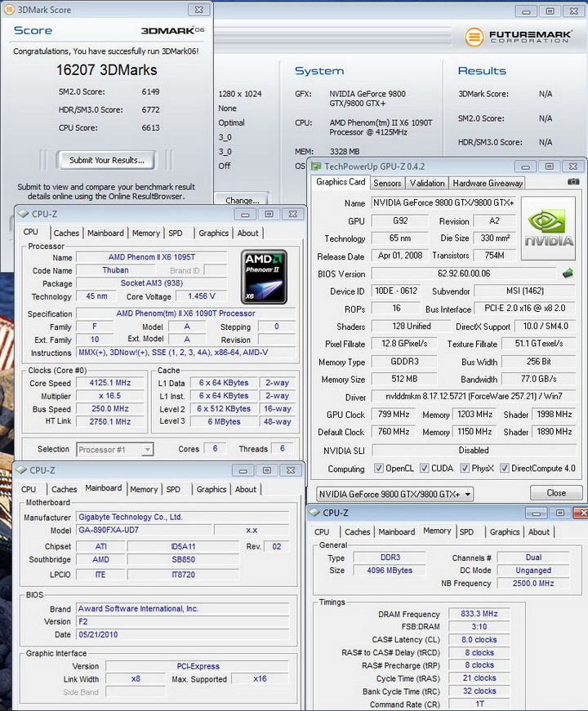Toggle the PhysX checkbox in GPU-Z

465,468
